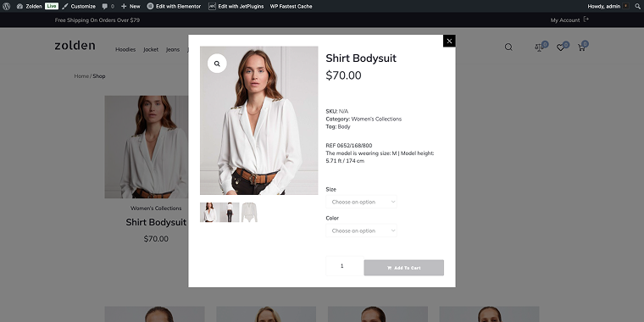Open the comments bubble in admin bar
The width and height of the screenshot is (644, 322).
coord(108,6)
